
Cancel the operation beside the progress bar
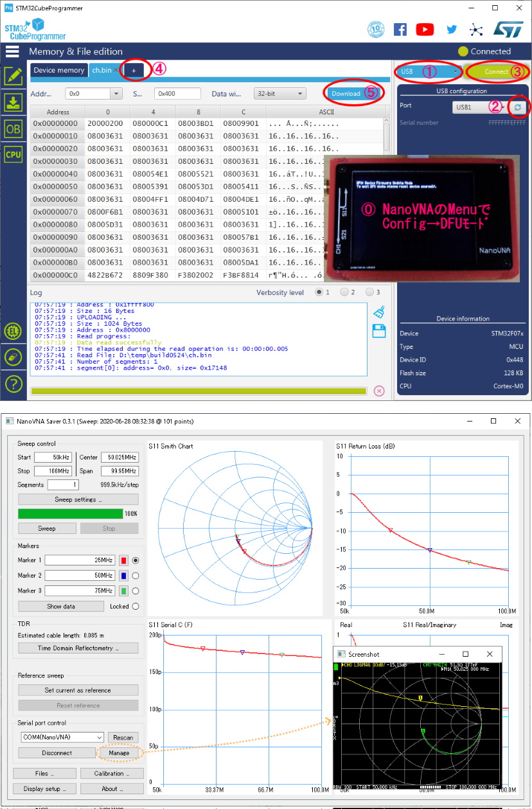coord(379,391)
